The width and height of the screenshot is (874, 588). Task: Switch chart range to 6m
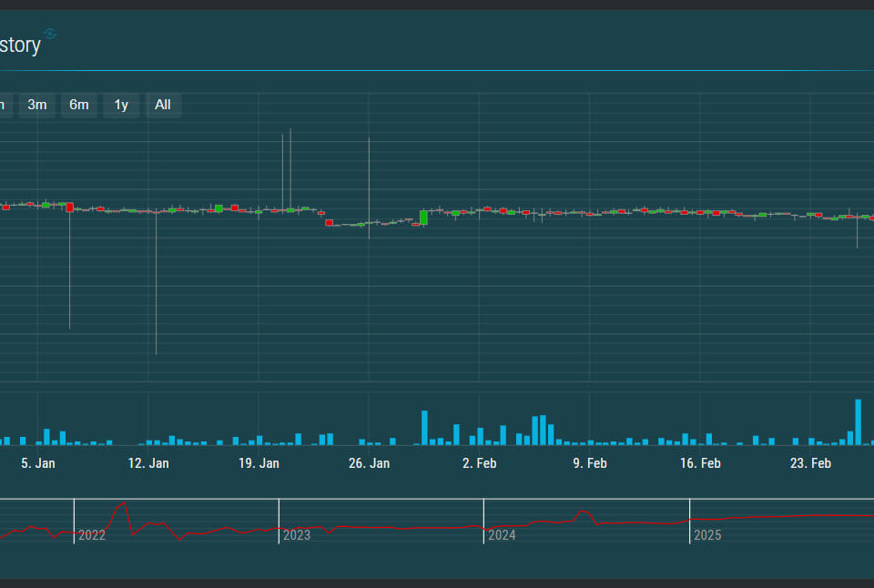coord(79,105)
